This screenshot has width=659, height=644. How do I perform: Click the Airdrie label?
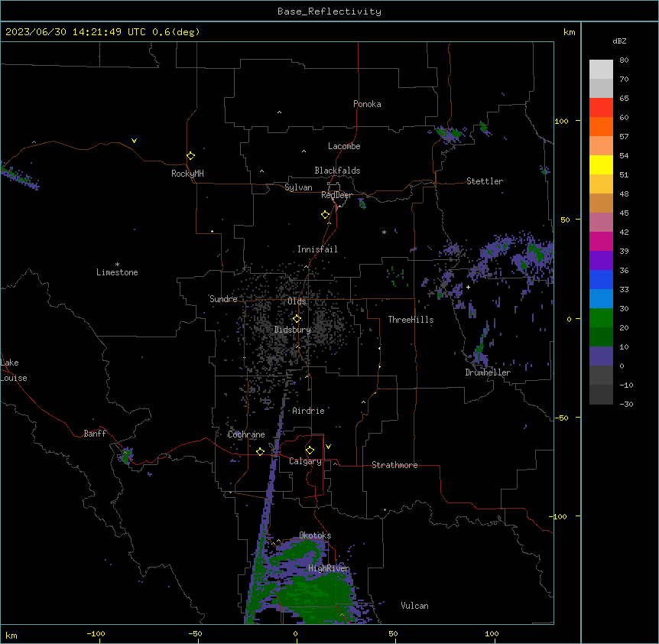tap(308, 411)
